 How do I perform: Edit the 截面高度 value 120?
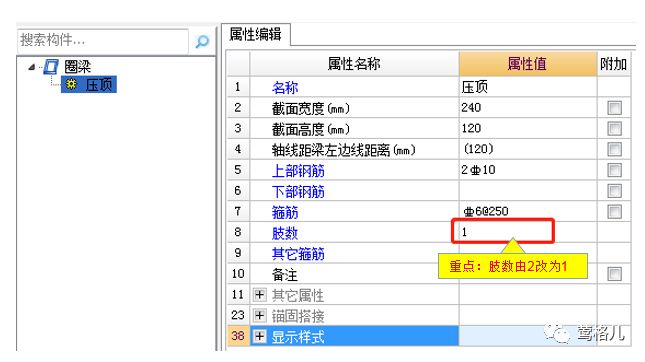[x=528, y=128]
